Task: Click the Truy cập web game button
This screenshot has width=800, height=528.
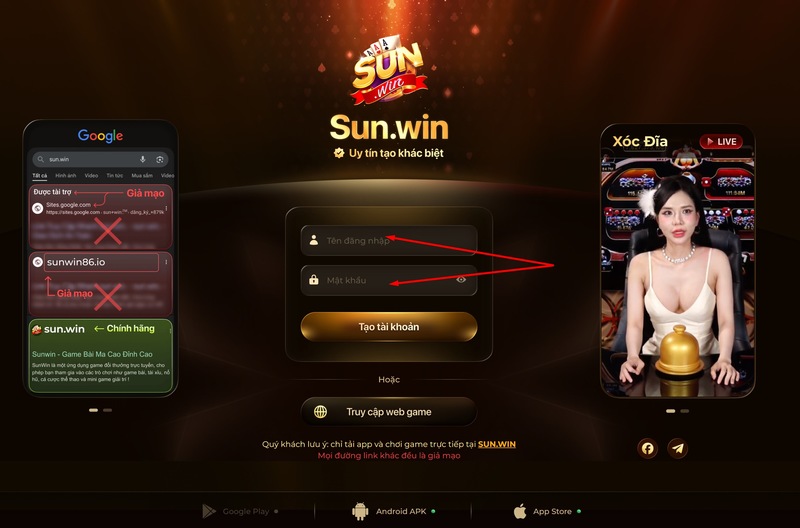Action: pyautogui.click(x=389, y=412)
